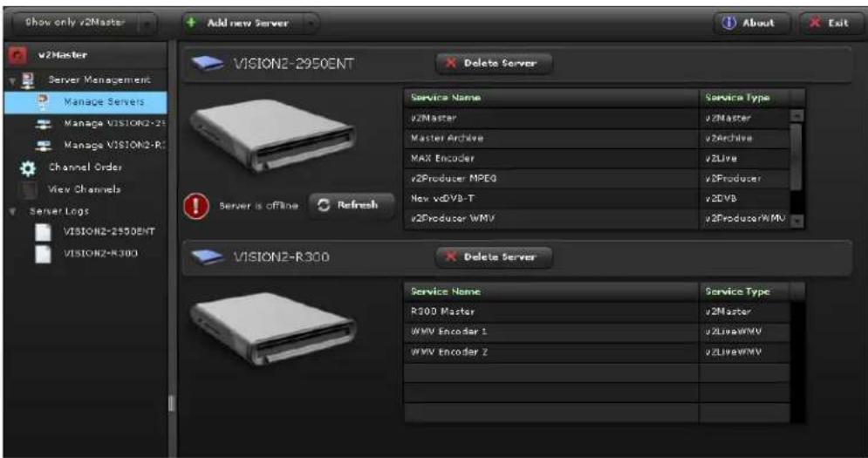The width and height of the screenshot is (868, 458).
Task: Click the VISION2-2950ENT server image
Action: pyautogui.click(x=272, y=136)
